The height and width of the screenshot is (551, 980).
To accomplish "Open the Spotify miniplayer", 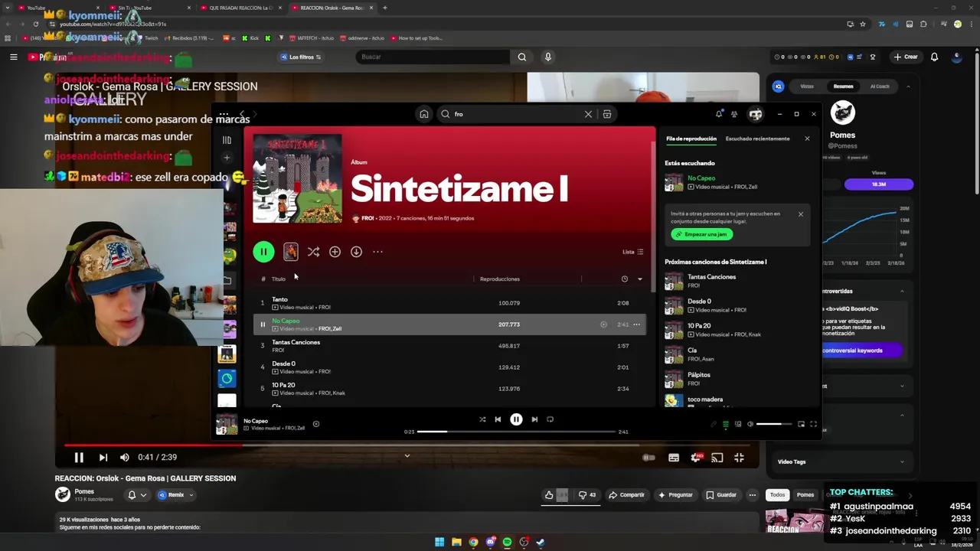I will 801,424.
